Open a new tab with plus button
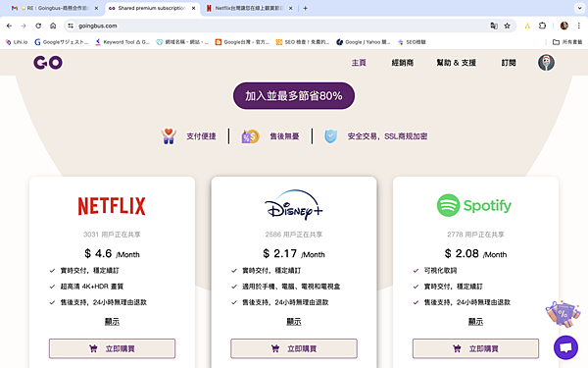 [x=305, y=8]
